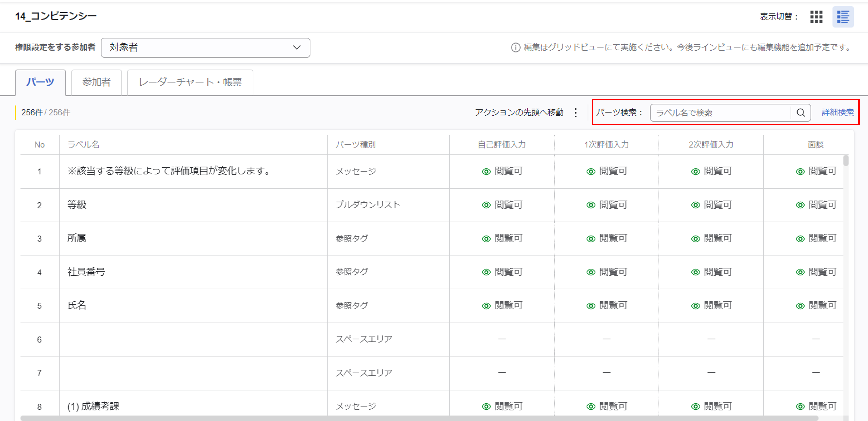Open the three-dot more options menu

pos(575,113)
